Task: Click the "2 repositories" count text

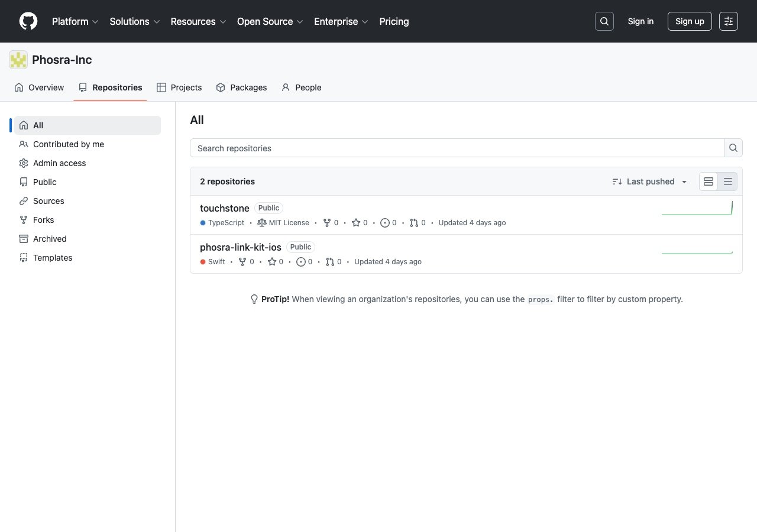Action: [227, 181]
